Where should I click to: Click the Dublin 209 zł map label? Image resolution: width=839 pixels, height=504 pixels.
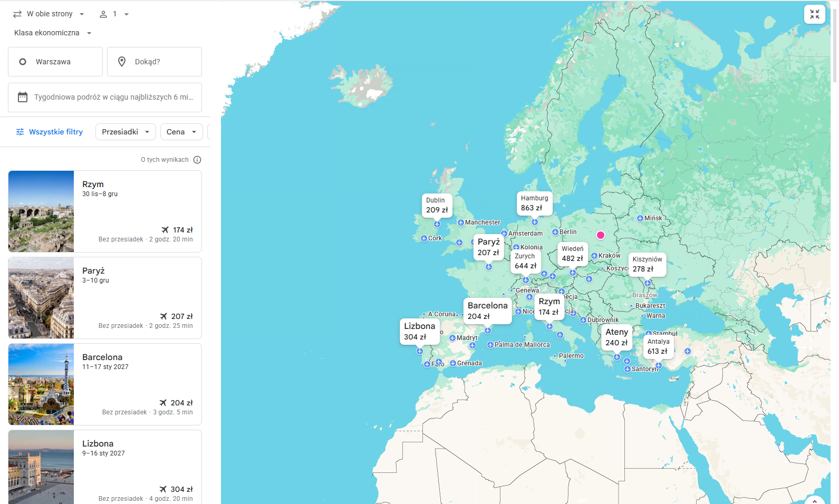pos(437,205)
